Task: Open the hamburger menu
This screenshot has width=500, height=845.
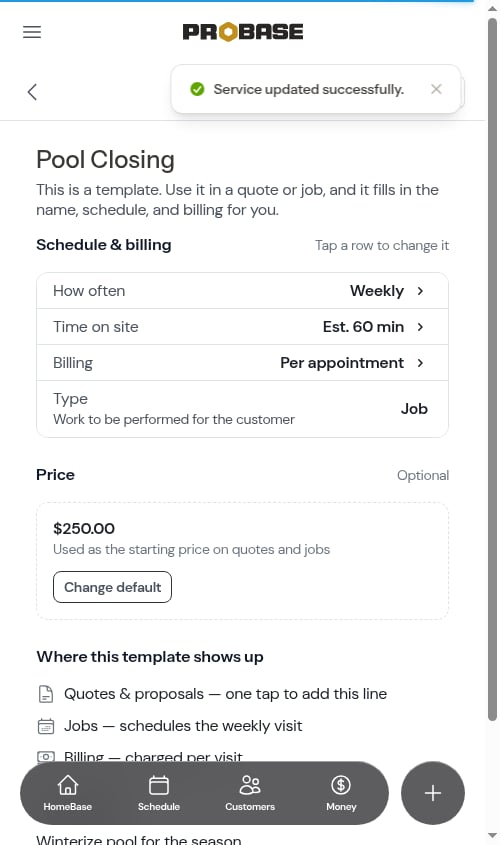Action: pyautogui.click(x=32, y=32)
